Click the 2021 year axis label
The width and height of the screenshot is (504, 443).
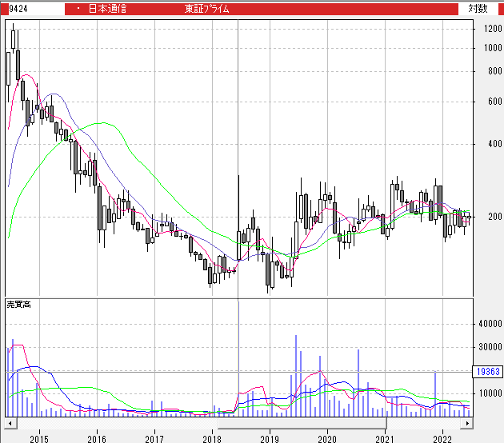(x=385, y=439)
